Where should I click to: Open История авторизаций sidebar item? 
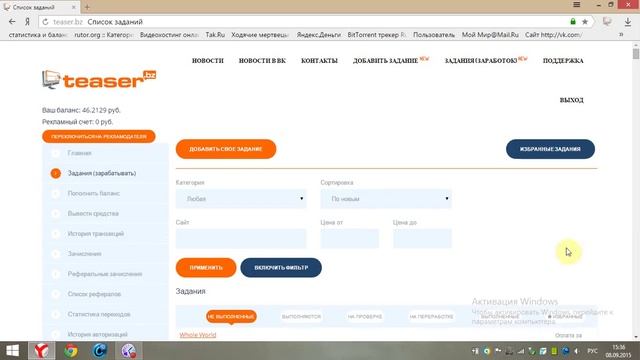click(x=98, y=334)
